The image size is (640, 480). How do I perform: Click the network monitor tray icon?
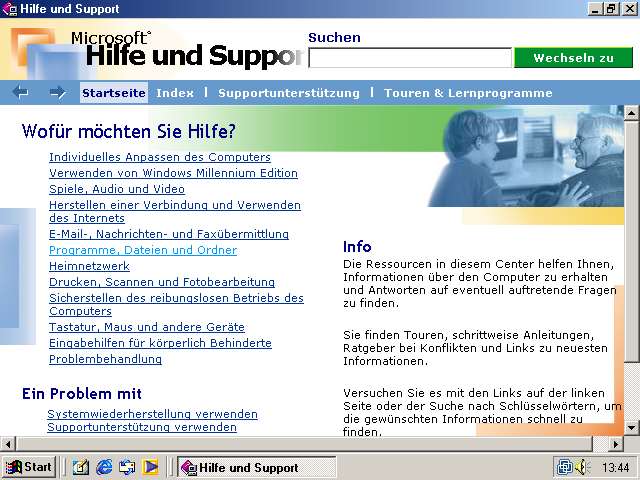566,467
